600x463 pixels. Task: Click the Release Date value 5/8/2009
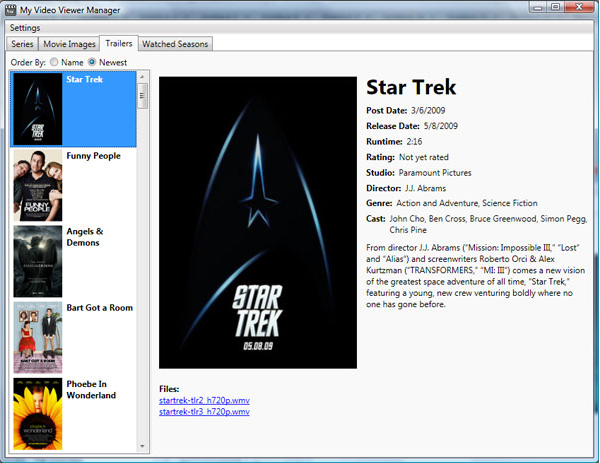point(440,126)
